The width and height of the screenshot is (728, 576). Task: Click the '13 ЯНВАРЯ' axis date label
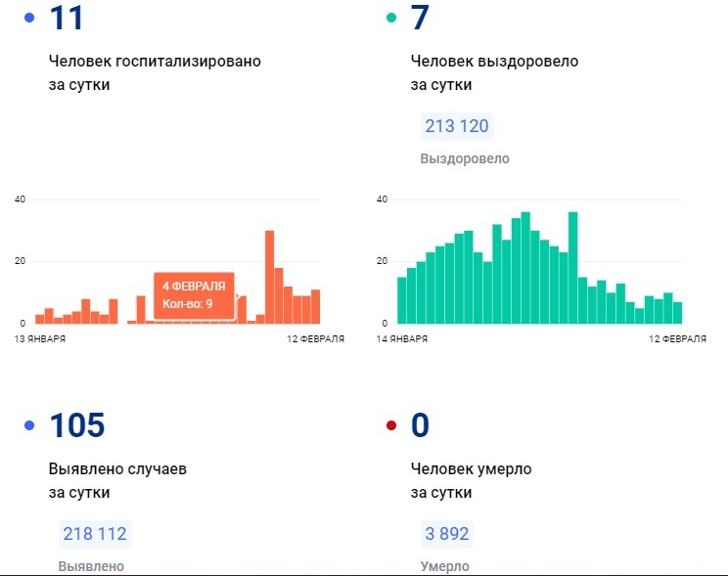click(x=39, y=338)
